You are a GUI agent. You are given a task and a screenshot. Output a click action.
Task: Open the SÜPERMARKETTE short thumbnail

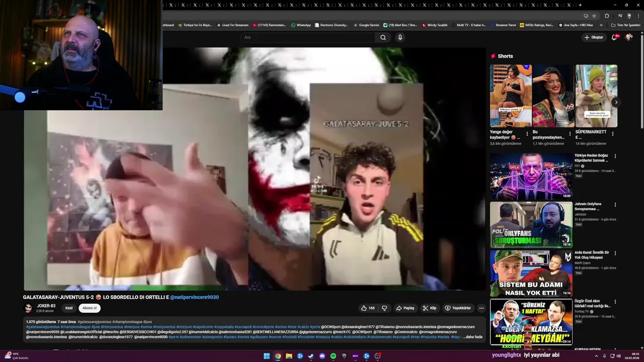tap(596, 96)
